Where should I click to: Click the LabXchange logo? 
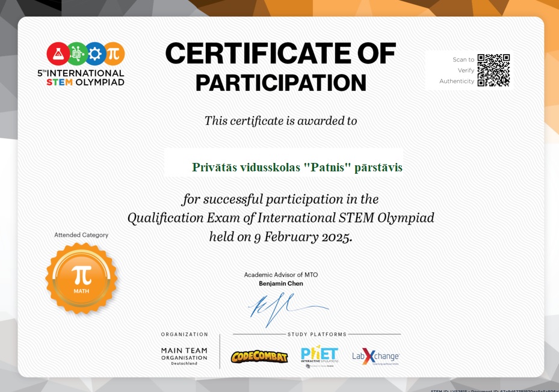pos(375,357)
